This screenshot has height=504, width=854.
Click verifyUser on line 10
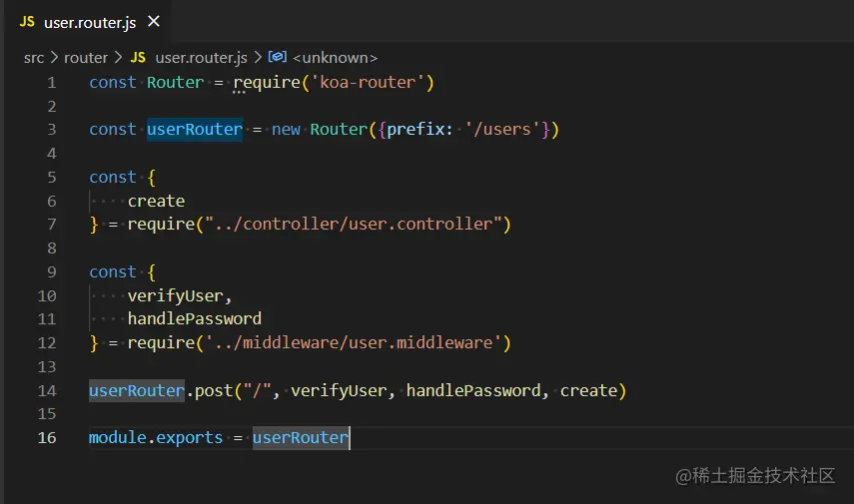(176, 296)
